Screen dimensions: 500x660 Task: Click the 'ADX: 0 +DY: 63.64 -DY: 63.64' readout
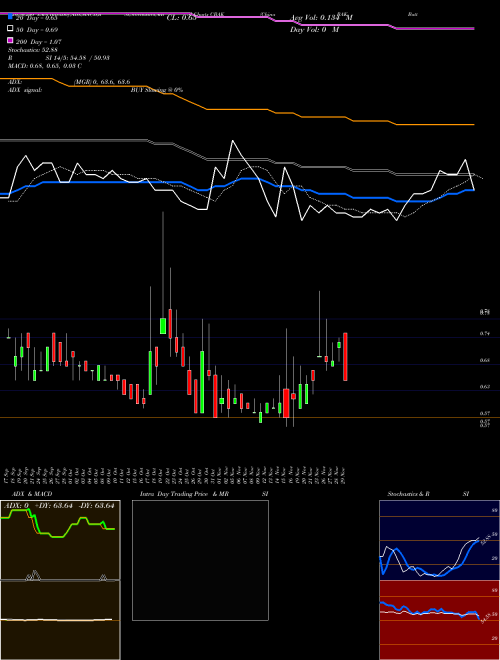[x=59, y=505]
